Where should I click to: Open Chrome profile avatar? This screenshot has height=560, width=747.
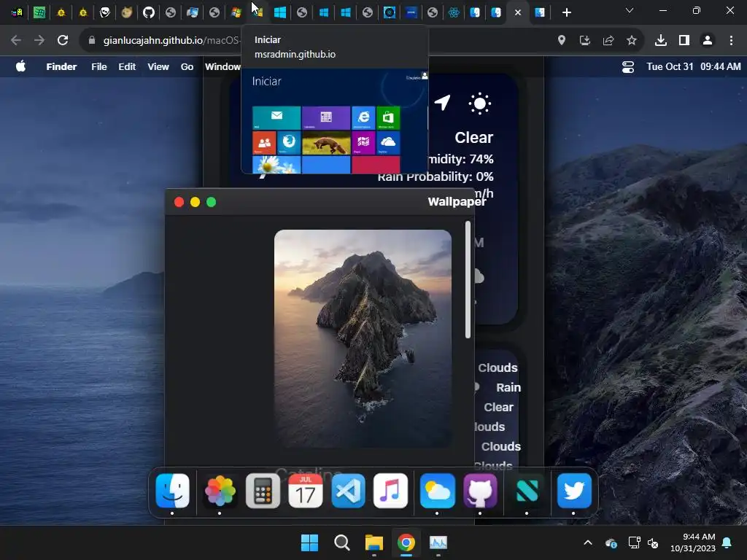(708, 41)
